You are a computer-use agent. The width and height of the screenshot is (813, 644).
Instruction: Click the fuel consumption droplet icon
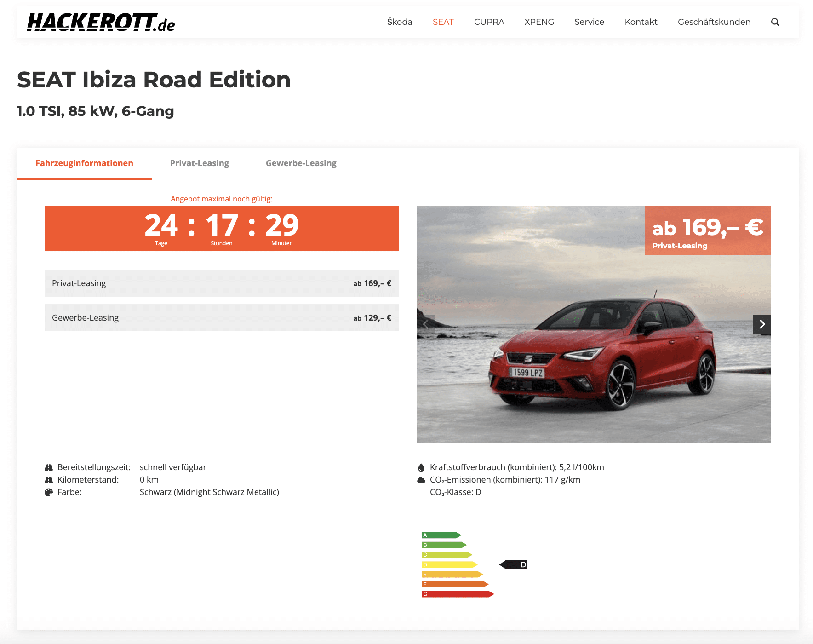pos(421,467)
